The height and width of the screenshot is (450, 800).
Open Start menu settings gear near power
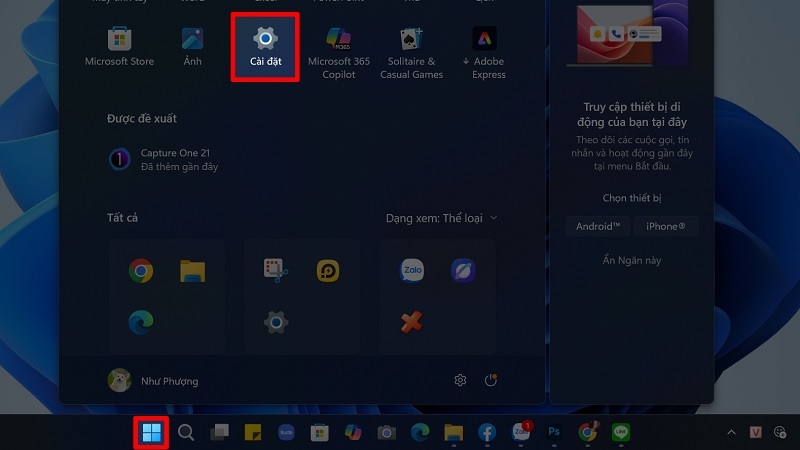[x=460, y=380]
